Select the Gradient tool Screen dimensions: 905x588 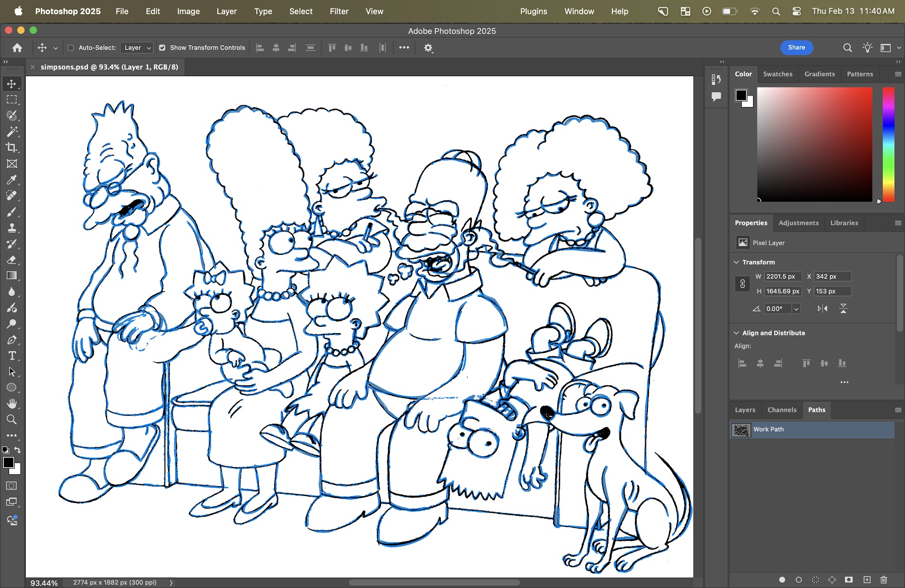[11, 275]
